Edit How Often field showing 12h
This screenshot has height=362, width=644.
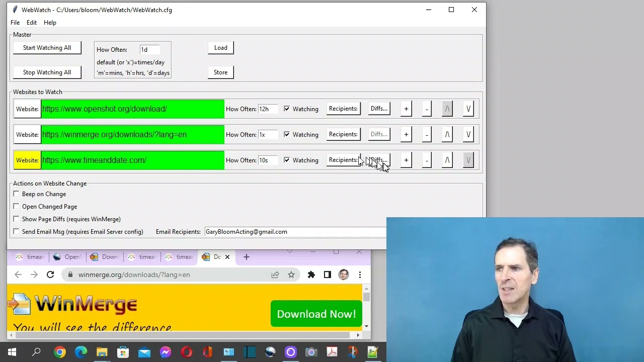268,109
